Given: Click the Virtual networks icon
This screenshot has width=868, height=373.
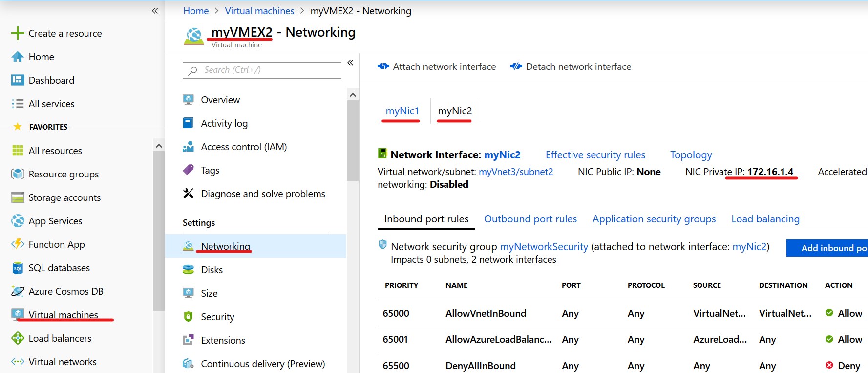Looking at the screenshot, I should click(x=18, y=362).
